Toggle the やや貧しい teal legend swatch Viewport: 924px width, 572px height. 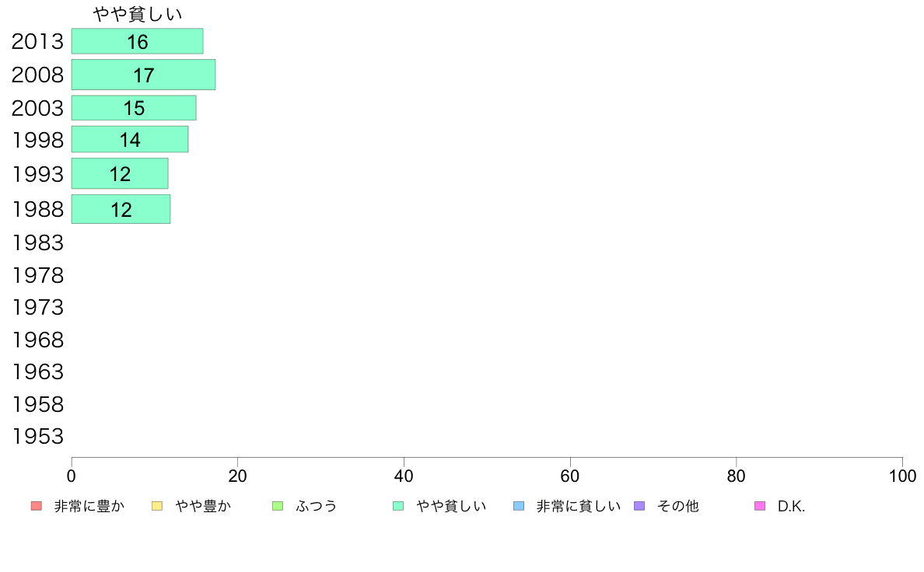pyautogui.click(x=398, y=506)
